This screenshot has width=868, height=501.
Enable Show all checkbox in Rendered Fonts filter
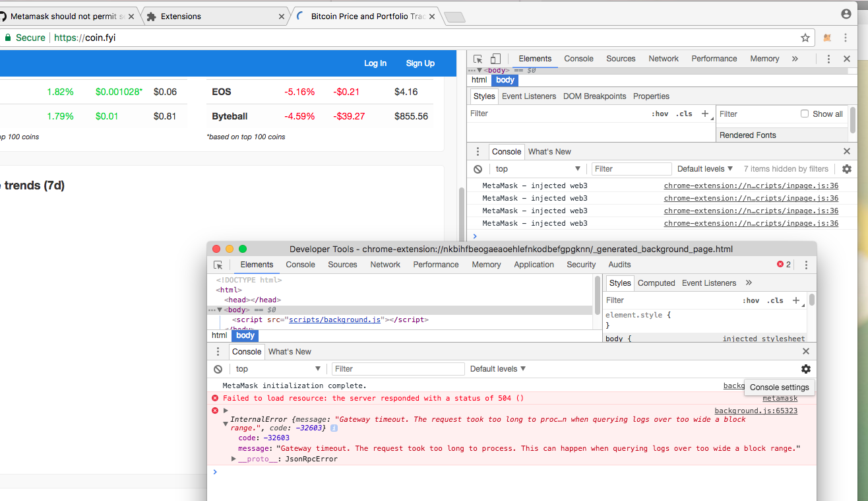coord(805,114)
